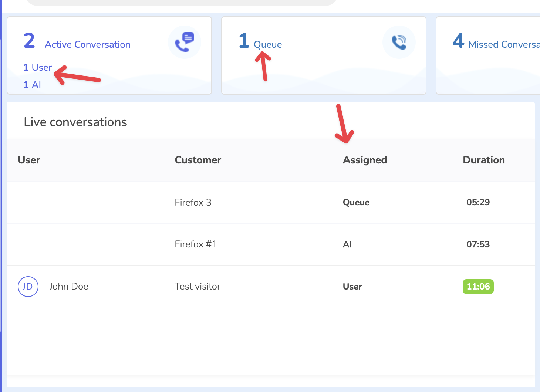The width and height of the screenshot is (540, 392).
Task: Click the Queue assigned status in table
Action: 356,203
